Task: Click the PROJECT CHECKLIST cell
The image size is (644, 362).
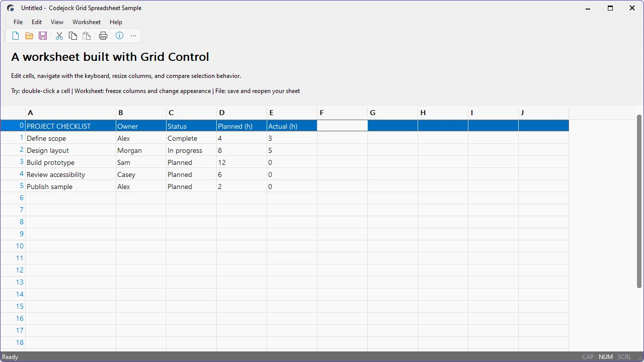Action: pyautogui.click(x=70, y=126)
